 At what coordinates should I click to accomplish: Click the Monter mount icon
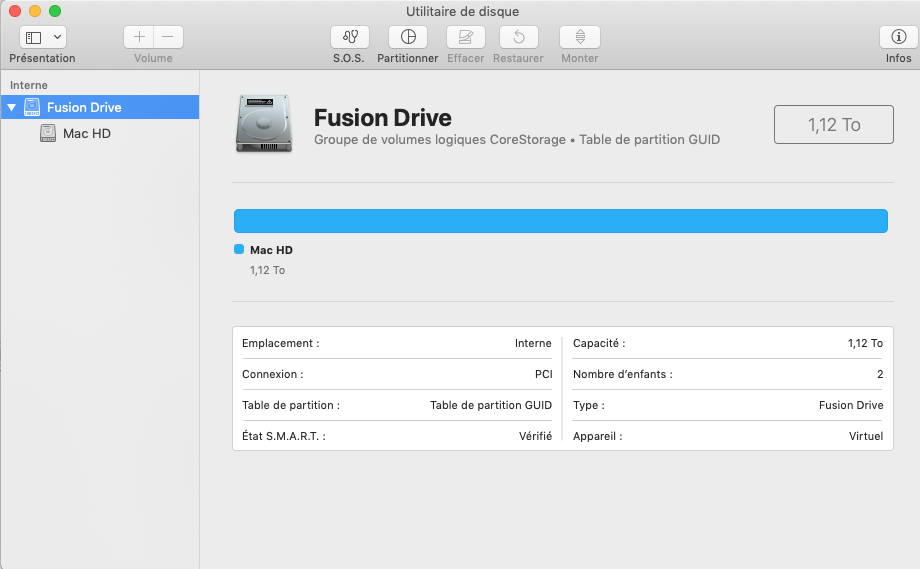(x=580, y=37)
